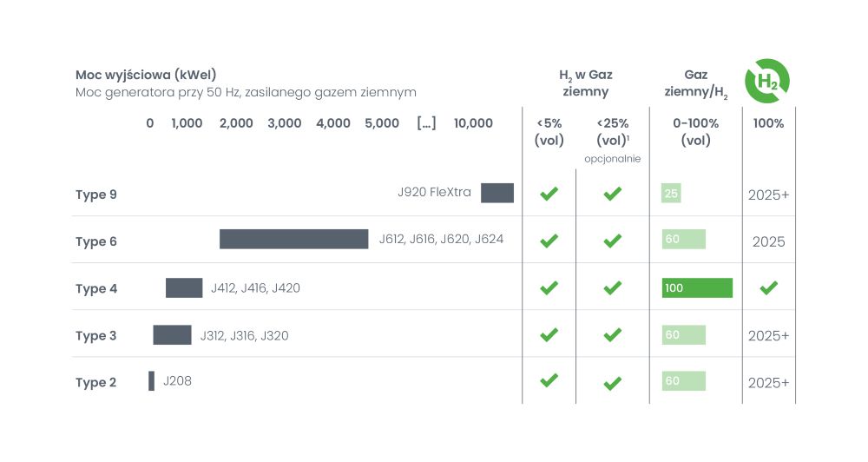Click the Type 9 light green 25 bar
The image size is (868, 462).
pos(671,194)
